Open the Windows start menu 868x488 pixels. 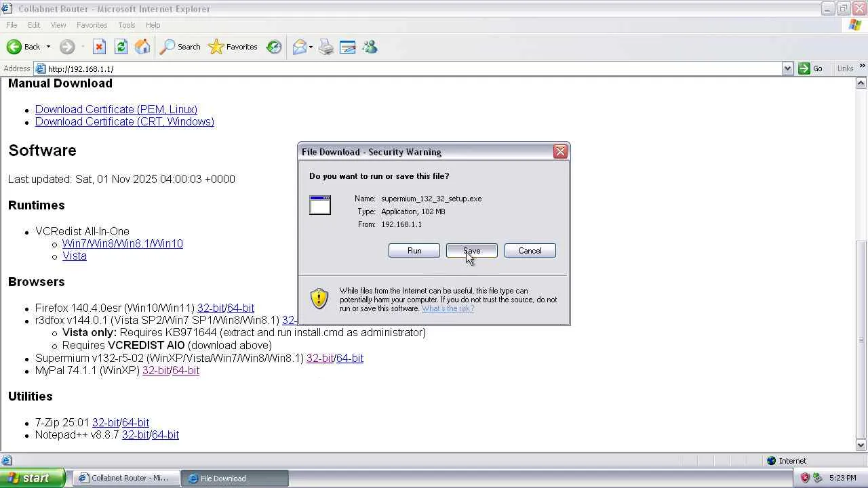pos(33,478)
